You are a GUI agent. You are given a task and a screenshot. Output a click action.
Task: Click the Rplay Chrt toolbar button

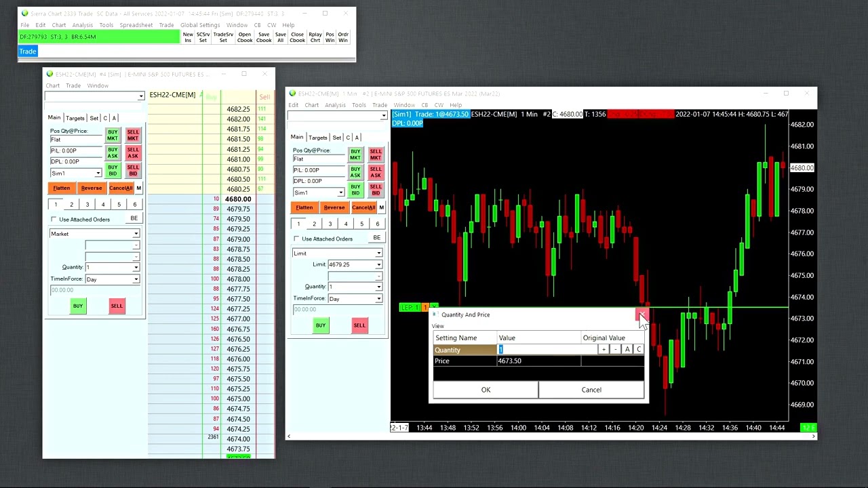tap(315, 37)
